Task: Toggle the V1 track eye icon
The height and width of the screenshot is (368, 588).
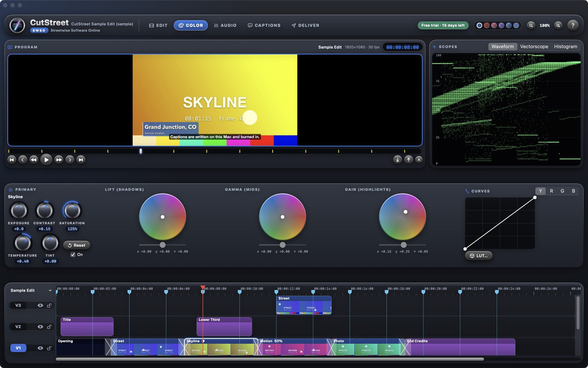Action: 40,348
